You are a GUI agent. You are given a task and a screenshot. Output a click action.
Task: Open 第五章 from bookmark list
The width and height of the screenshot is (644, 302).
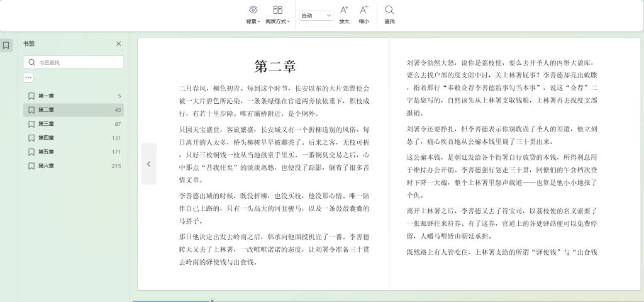click(47, 152)
